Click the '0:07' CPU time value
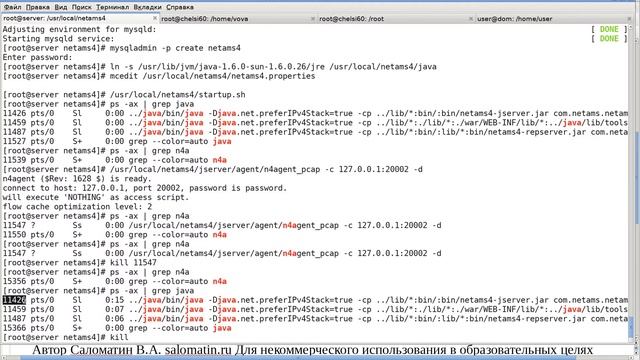Viewport: 640px width, 360px height. point(114,309)
